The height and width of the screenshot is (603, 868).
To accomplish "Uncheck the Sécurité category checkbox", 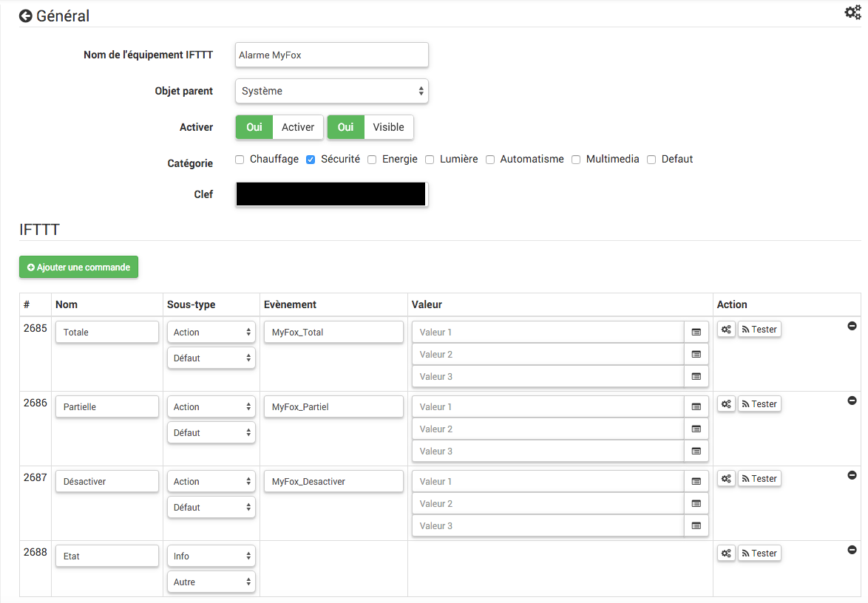I will [x=311, y=160].
